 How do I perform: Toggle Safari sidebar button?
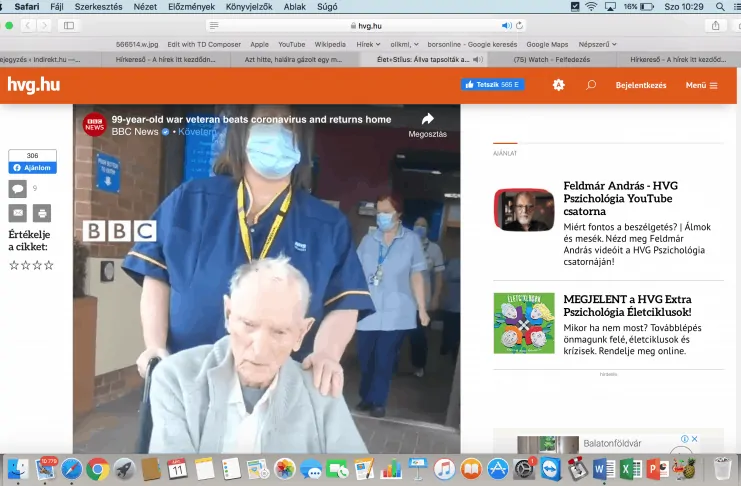click(68, 25)
